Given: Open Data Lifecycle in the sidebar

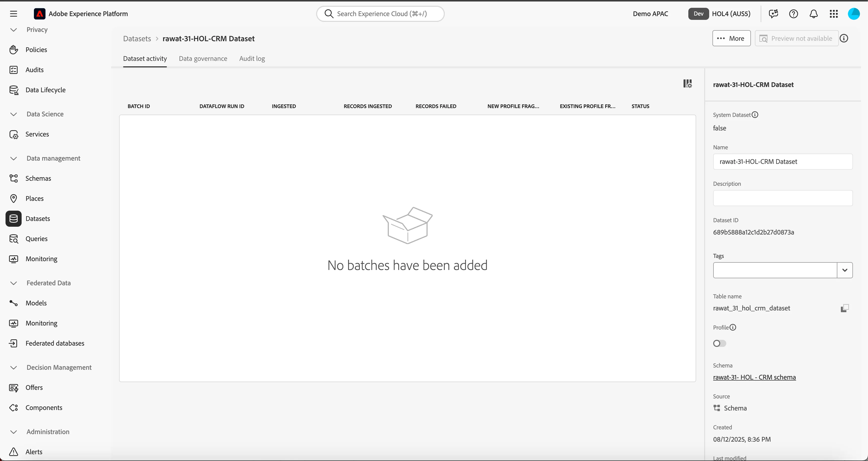Looking at the screenshot, I should coord(45,90).
